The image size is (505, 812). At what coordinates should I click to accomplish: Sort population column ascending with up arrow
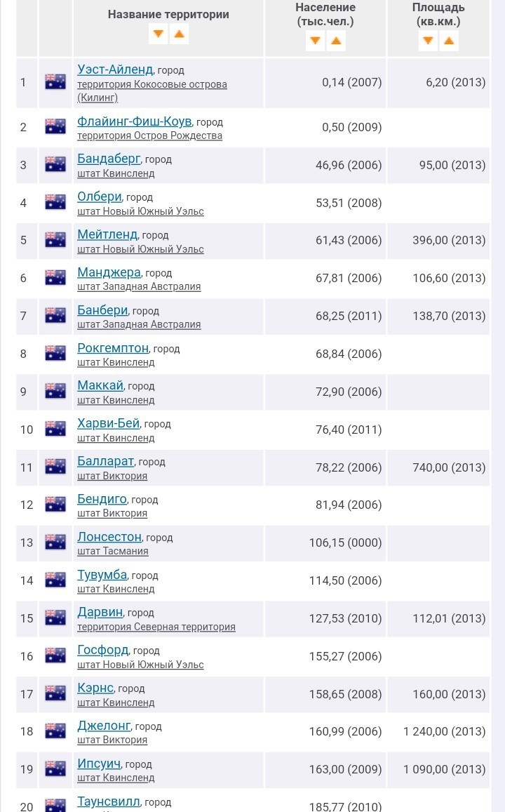[336, 41]
